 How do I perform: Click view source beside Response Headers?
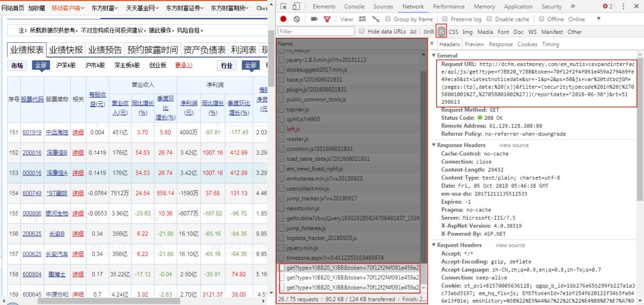514,145
